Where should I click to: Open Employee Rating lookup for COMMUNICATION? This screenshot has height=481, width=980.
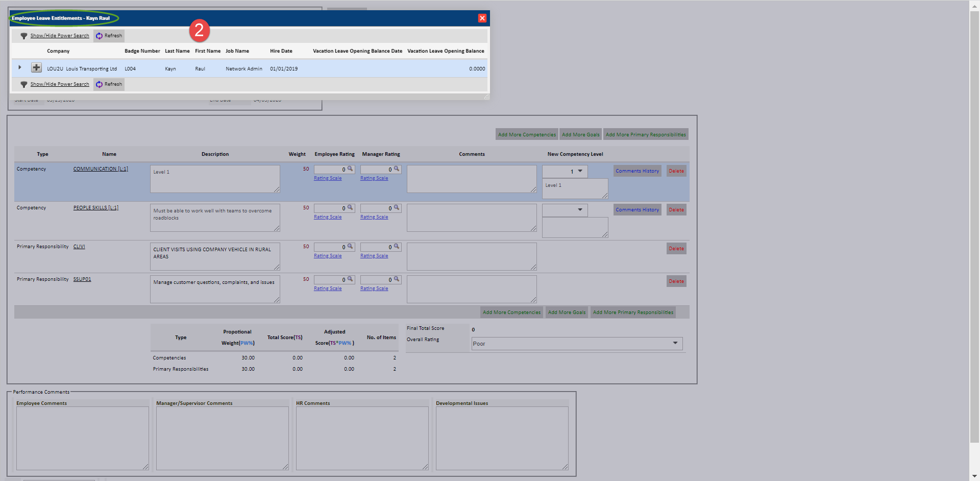click(x=350, y=169)
